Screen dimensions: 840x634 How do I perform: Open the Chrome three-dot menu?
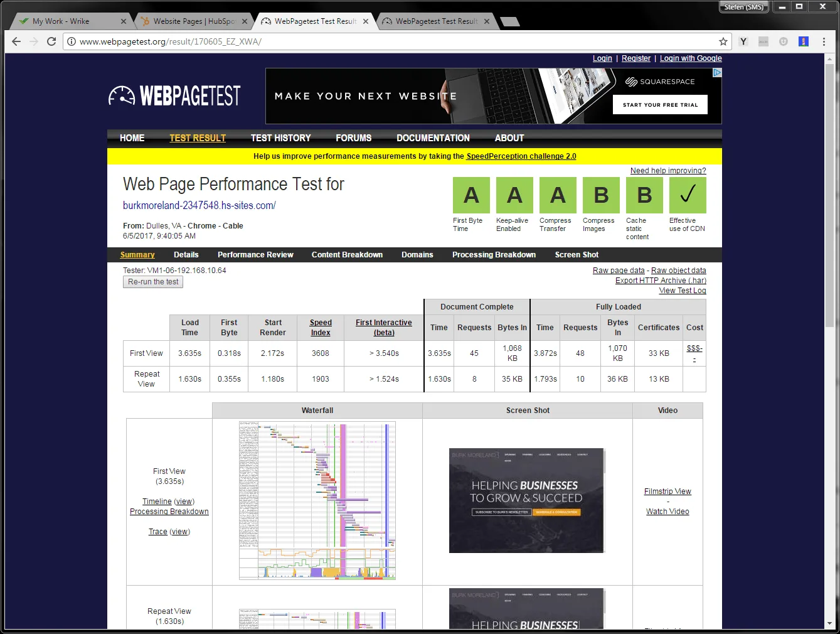[823, 41]
